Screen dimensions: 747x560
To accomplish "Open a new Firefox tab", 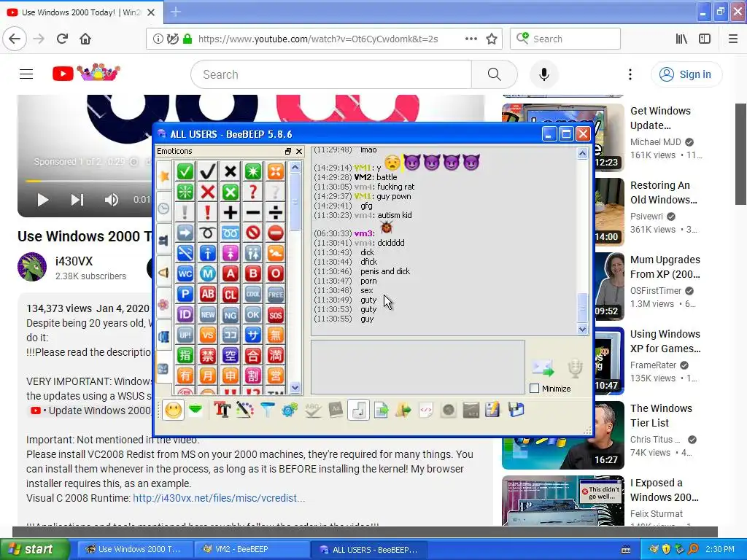I will coord(176,12).
